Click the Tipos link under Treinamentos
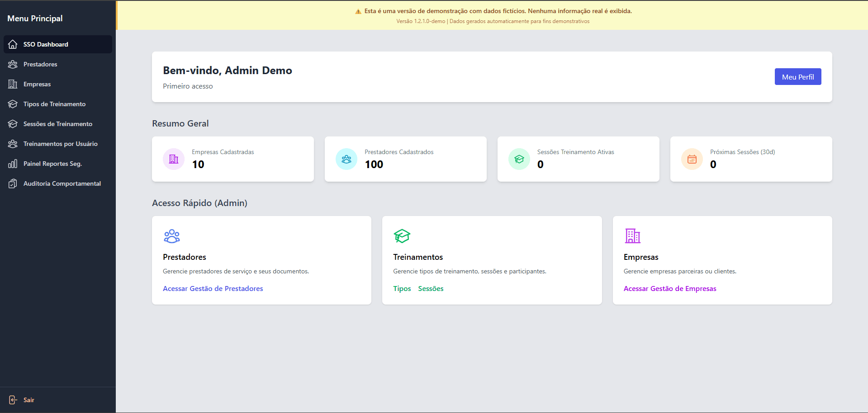868x413 pixels. pyautogui.click(x=402, y=288)
